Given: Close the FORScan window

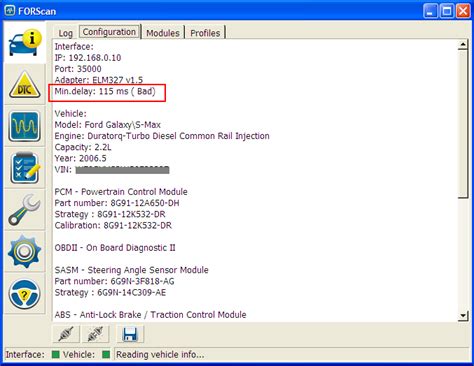Looking at the screenshot, I should tap(463, 11).
